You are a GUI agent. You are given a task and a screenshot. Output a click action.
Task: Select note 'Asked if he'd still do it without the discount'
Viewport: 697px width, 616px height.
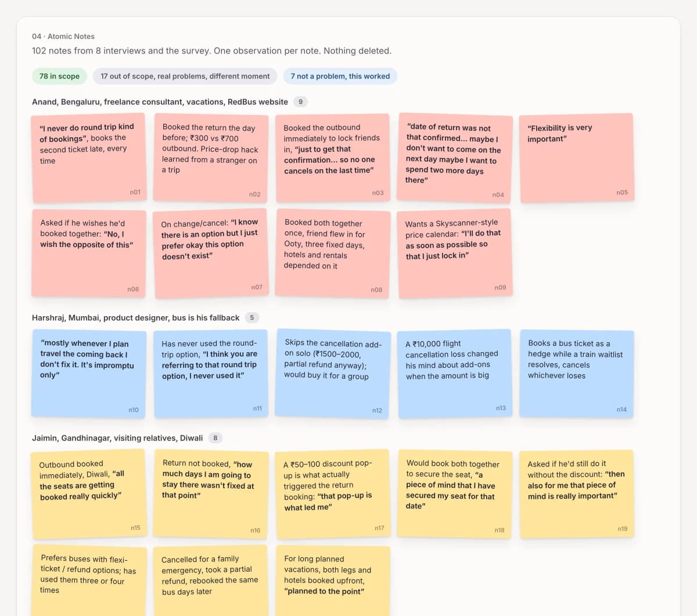point(577,494)
